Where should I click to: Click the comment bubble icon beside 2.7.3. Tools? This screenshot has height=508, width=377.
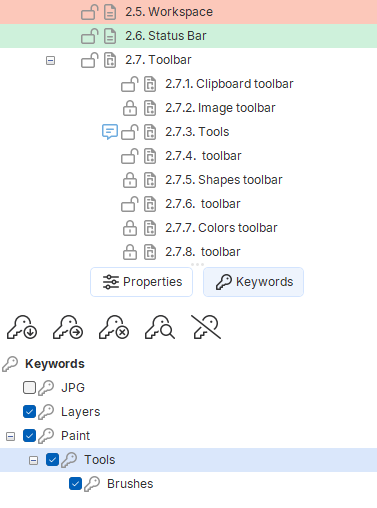[x=110, y=132]
